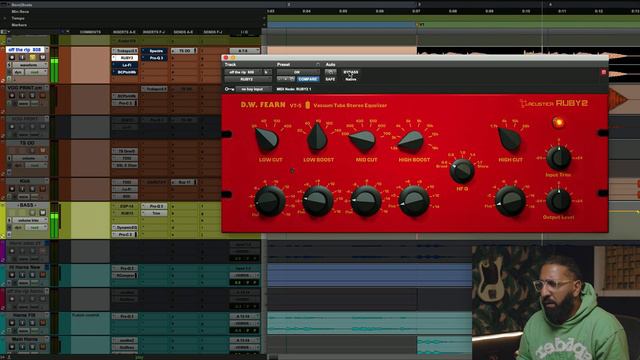
Task: Open the output path selector on 808 track I/O
Action: pyautogui.click(x=244, y=51)
